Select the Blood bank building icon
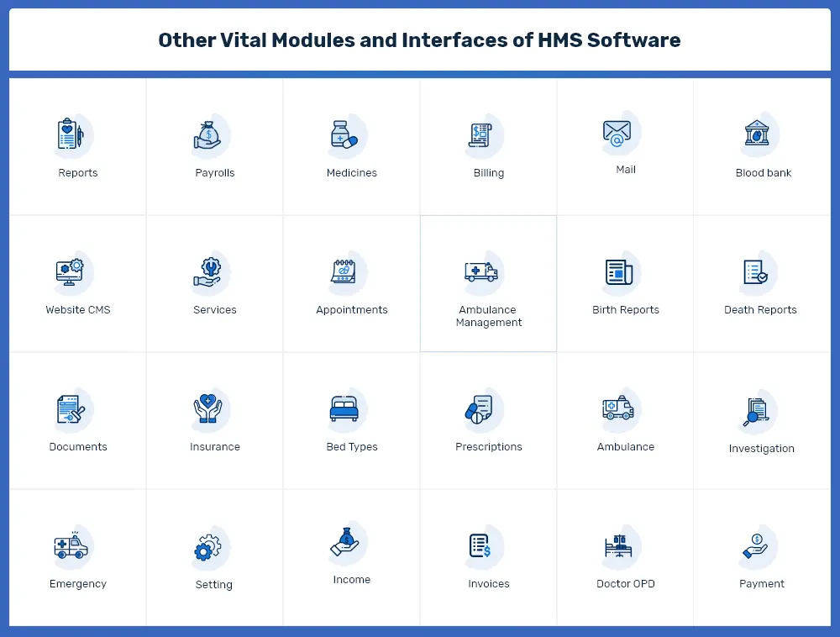 click(757, 134)
